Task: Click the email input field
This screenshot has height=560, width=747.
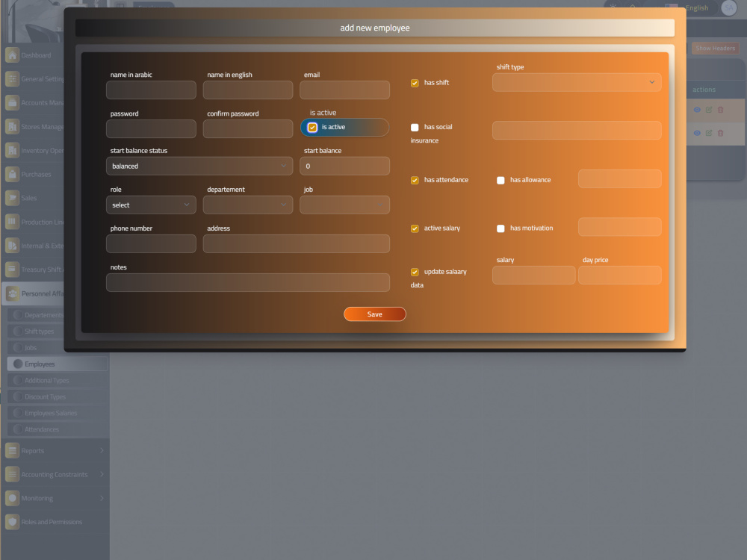Action: click(x=344, y=90)
